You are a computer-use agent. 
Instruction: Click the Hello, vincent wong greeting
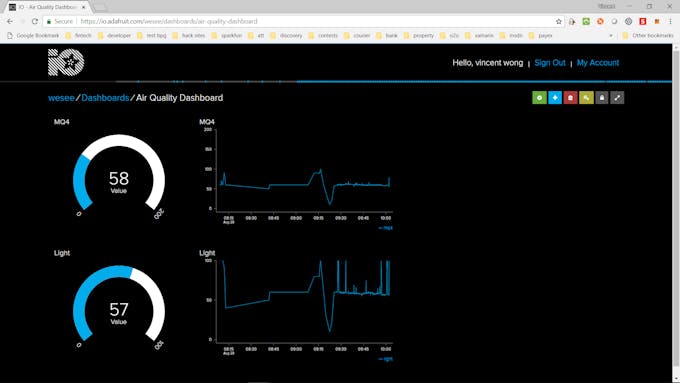(x=487, y=62)
